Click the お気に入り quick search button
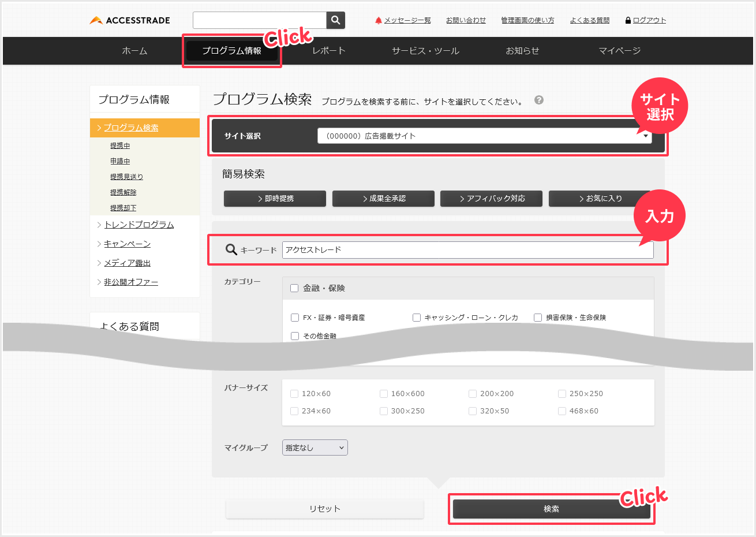Image resolution: width=756 pixels, height=537 pixels. click(600, 199)
